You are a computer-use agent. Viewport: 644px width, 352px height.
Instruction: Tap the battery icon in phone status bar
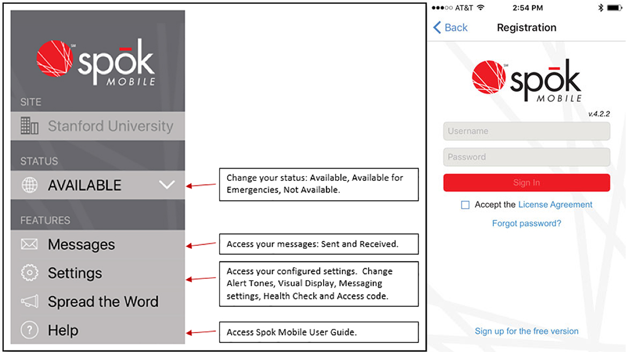tap(615, 8)
